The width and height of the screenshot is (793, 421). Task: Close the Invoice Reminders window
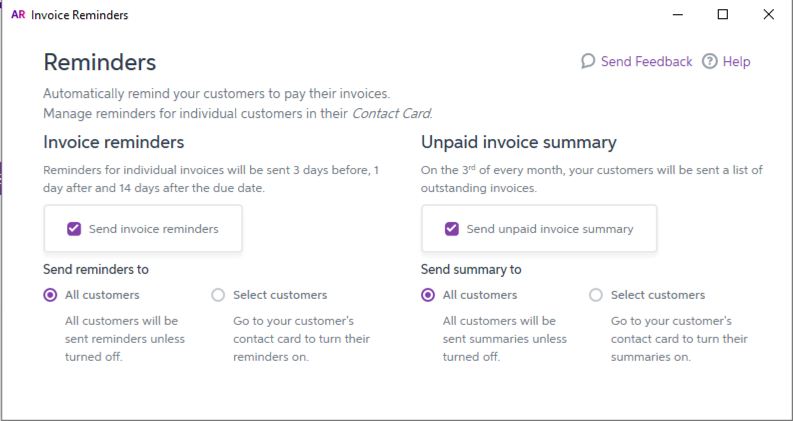pyautogui.click(x=768, y=15)
